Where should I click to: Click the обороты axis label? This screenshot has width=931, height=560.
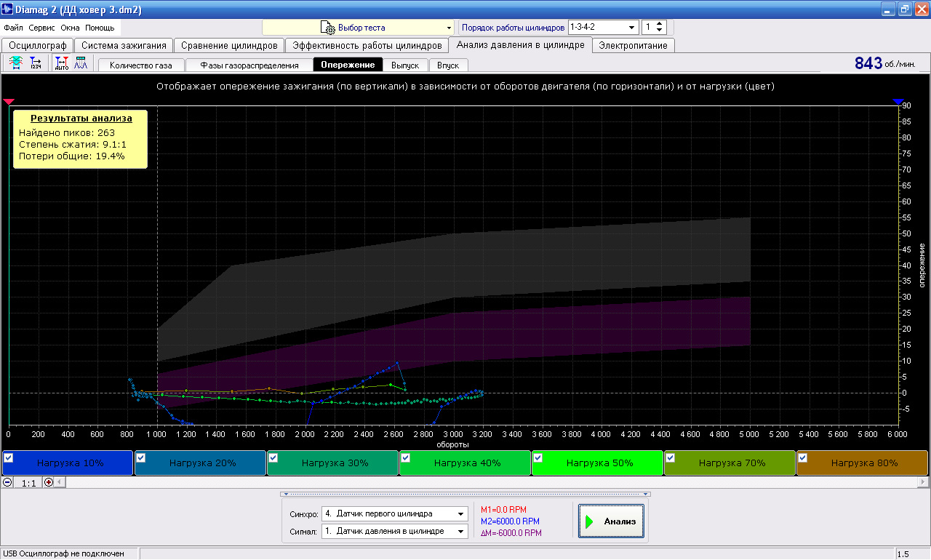tap(452, 444)
